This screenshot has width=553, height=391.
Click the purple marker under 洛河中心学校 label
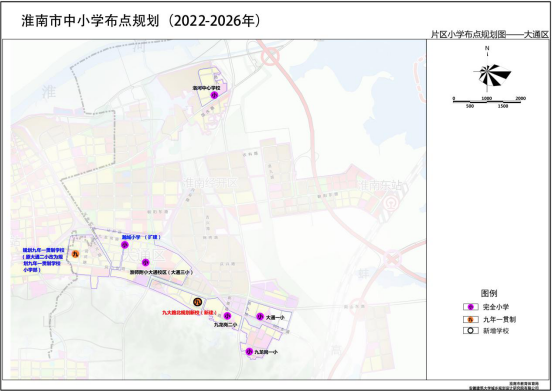click(214, 95)
